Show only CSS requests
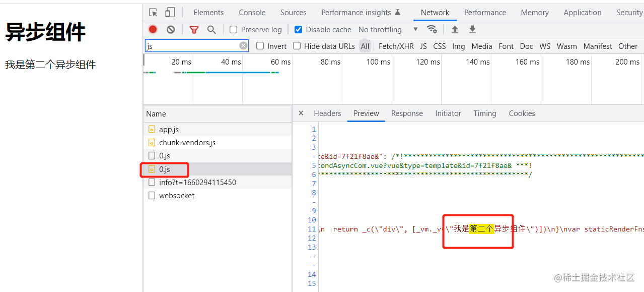 tap(440, 46)
